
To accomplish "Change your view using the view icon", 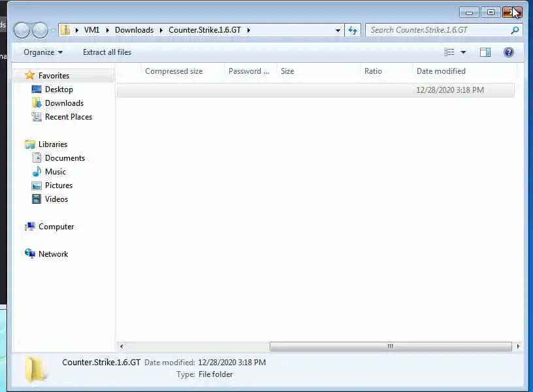I will point(449,52).
